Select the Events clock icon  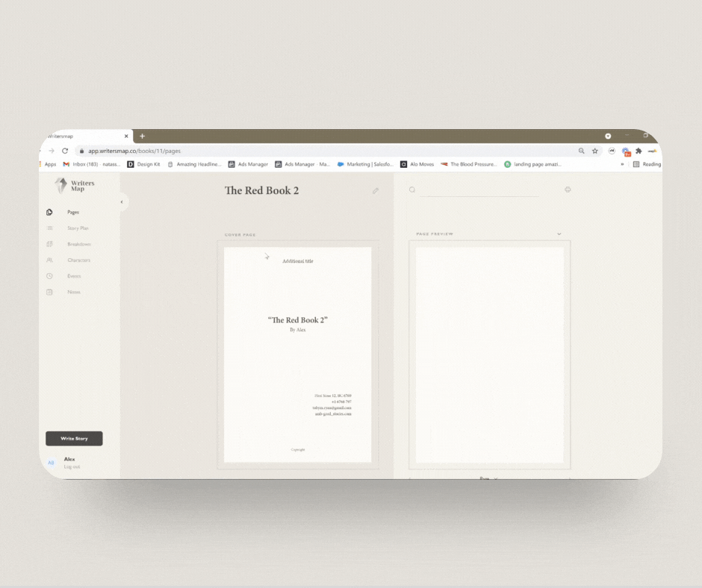point(49,276)
